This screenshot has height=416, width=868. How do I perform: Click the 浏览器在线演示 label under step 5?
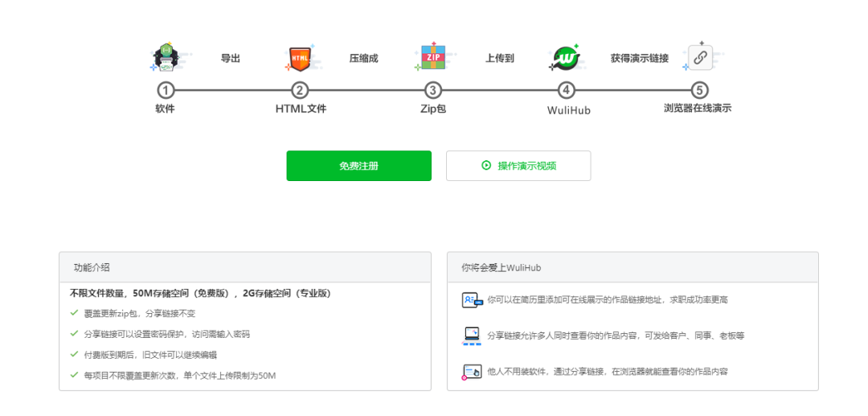coord(698,109)
